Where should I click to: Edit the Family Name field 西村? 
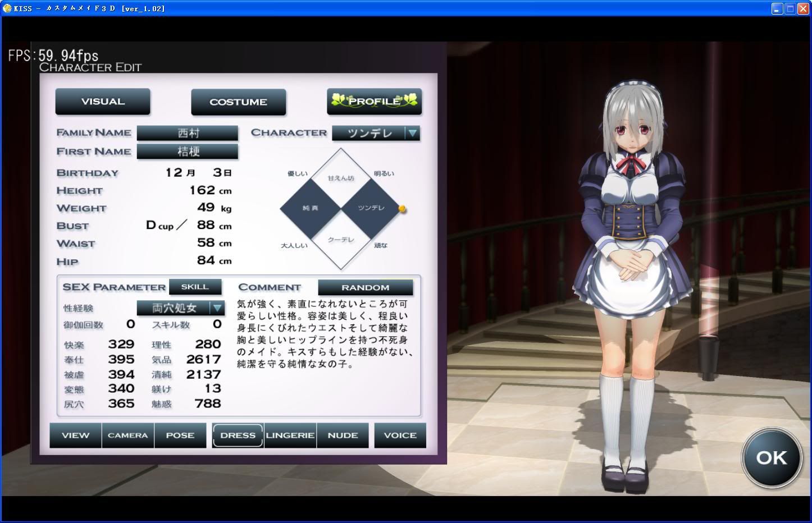pos(188,133)
